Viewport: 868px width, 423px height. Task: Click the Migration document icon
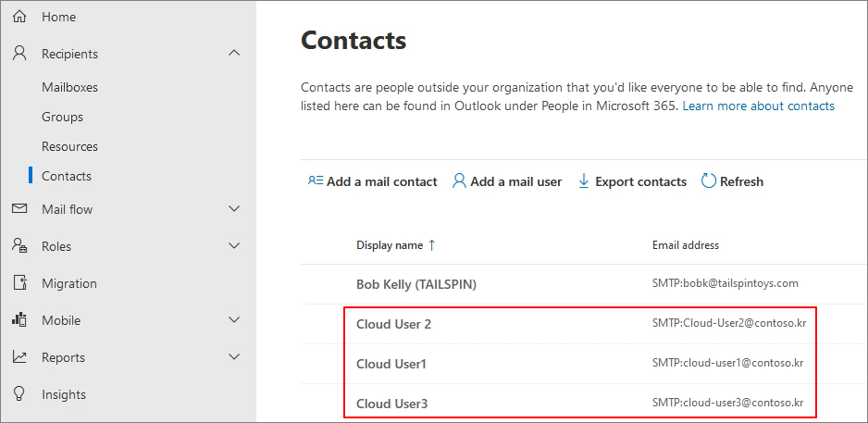(20, 283)
